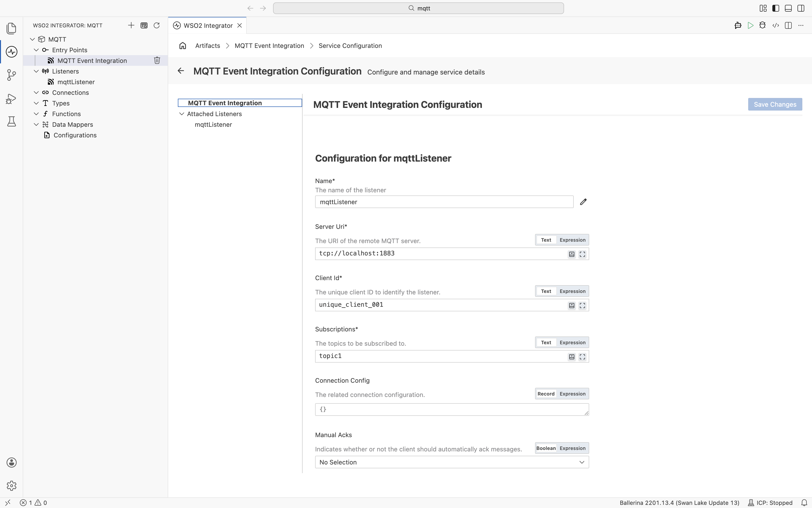Open helper pane icon in Client Id field
812x508 pixels.
pyautogui.click(x=572, y=305)
